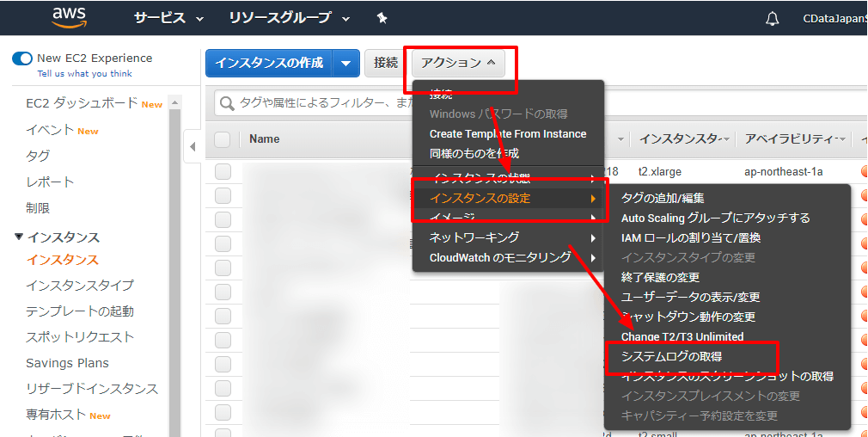The width and height of the screenshot is (868, 437).
Task: Open イベント sidebar link
Action: (50, 130)
